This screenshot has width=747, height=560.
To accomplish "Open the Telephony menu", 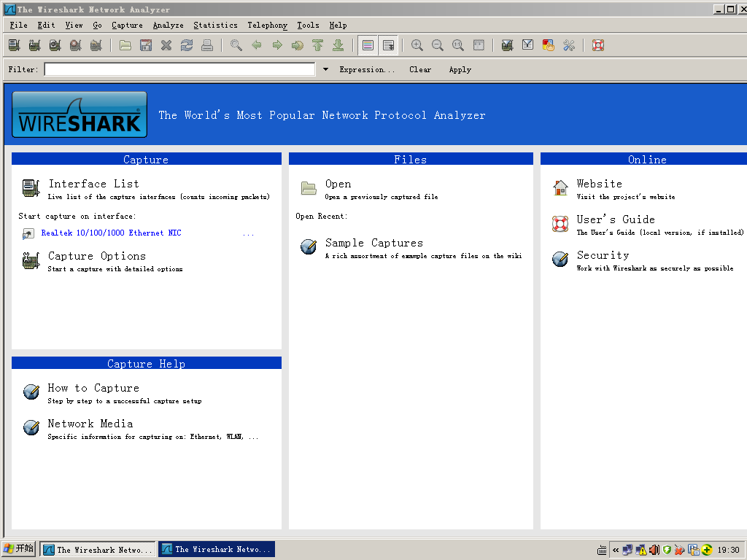I will click(x=267, y=26).
